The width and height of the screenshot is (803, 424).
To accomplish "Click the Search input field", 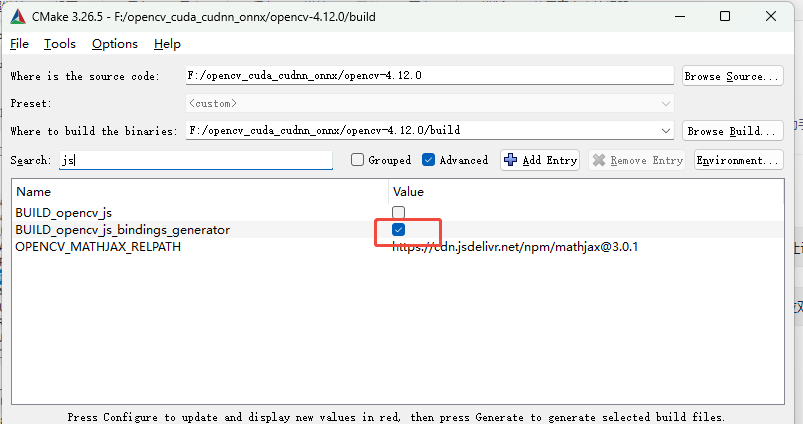I will [195, 160].
